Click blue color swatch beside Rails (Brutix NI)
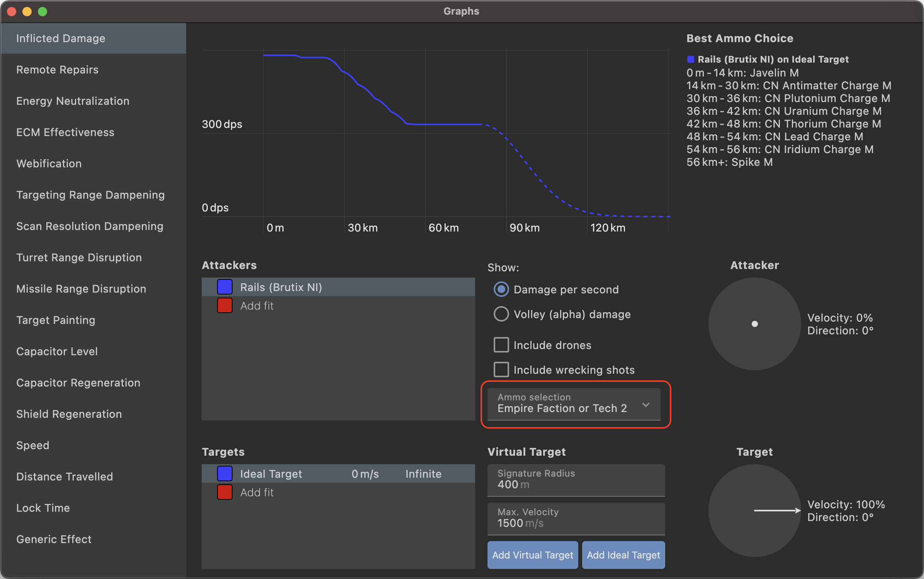Viewport: 924px width, 579px height. 224,287
